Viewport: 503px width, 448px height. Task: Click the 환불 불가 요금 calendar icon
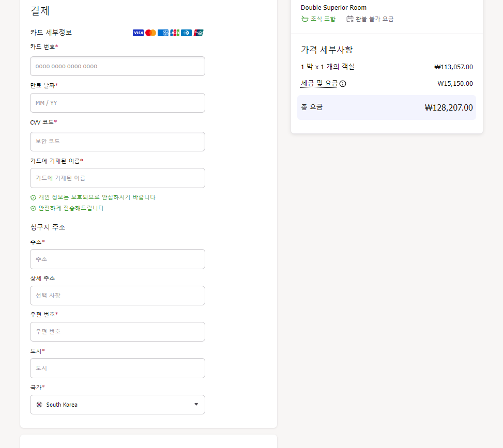[350, 19]
